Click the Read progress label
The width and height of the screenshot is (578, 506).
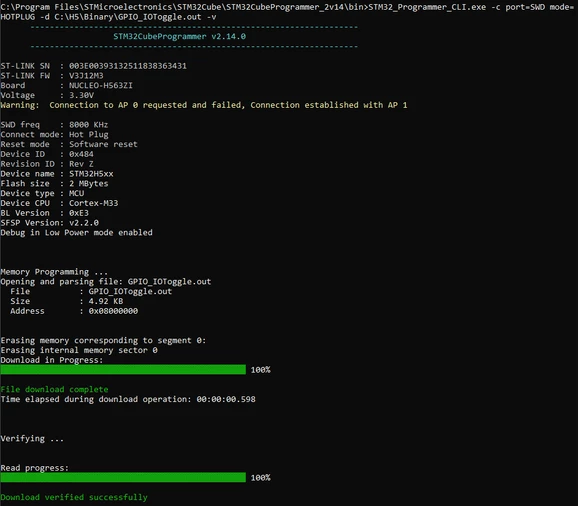[x=35, y=468]
